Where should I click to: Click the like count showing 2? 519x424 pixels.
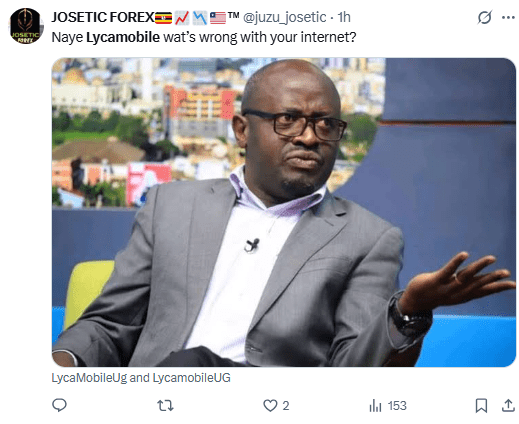pyautogui.click(x=286, y=406)
